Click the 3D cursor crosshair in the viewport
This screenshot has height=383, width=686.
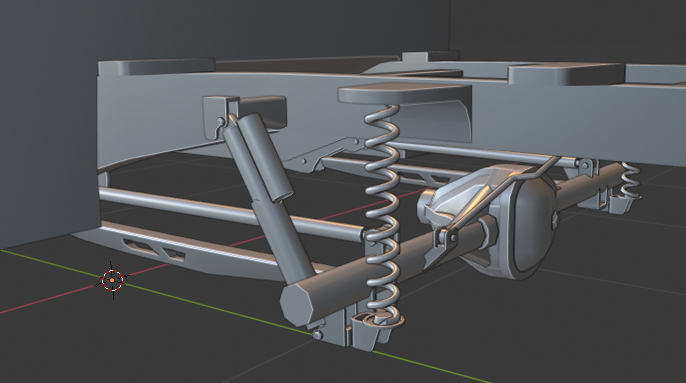(112, 280)
